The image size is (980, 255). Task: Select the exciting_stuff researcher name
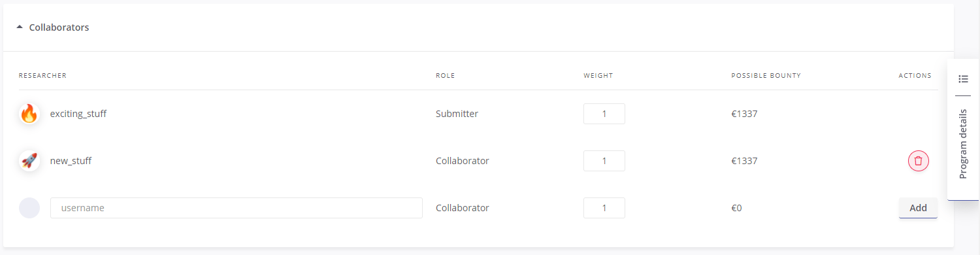point(78,114)
